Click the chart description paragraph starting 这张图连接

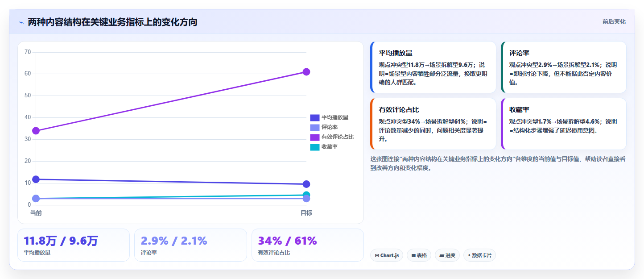pos(498,163)
